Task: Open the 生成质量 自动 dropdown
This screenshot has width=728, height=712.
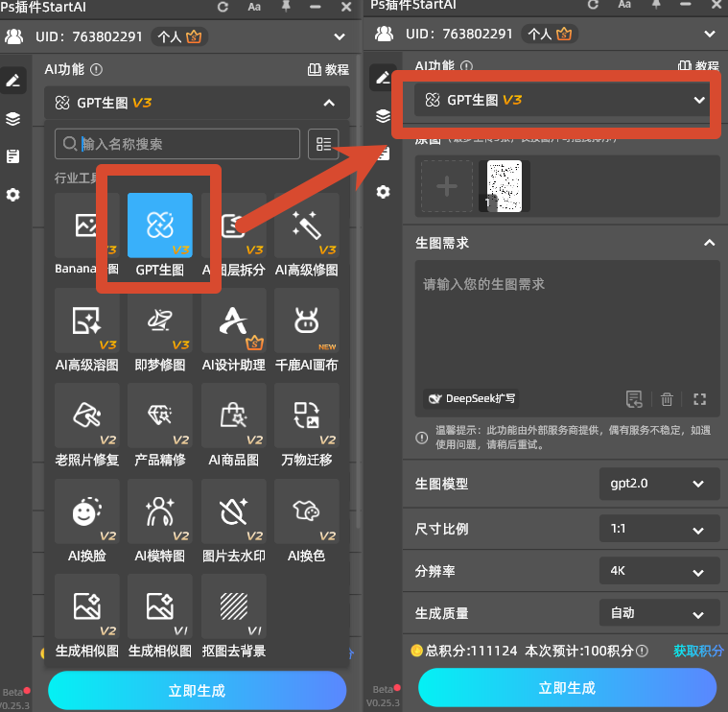Action: coord(659,613)
